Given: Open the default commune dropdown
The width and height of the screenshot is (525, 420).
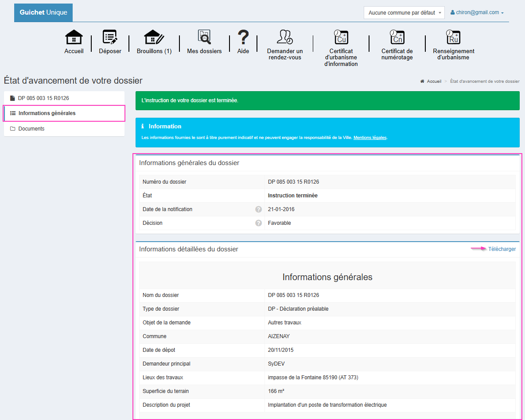Looking at the screenshot, I should (404, 13).
